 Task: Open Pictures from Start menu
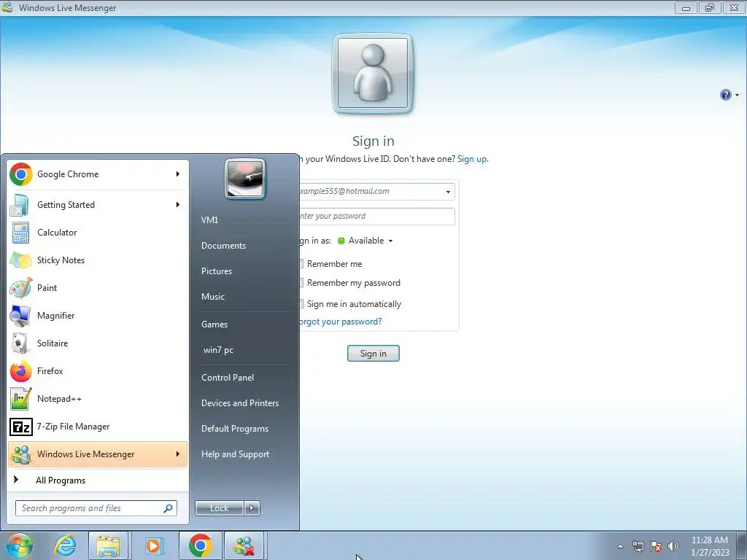click(x=216, y=271)
